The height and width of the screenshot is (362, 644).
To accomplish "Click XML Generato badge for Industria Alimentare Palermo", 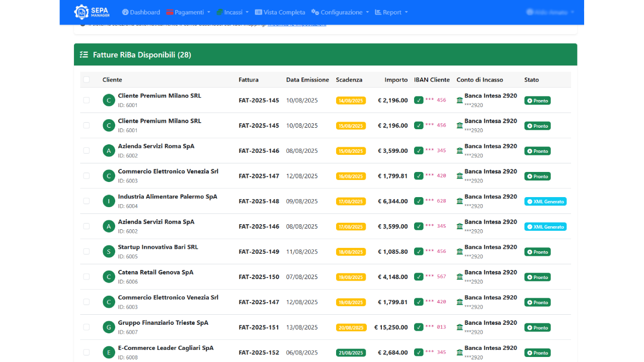I will (x=545, y=202).
